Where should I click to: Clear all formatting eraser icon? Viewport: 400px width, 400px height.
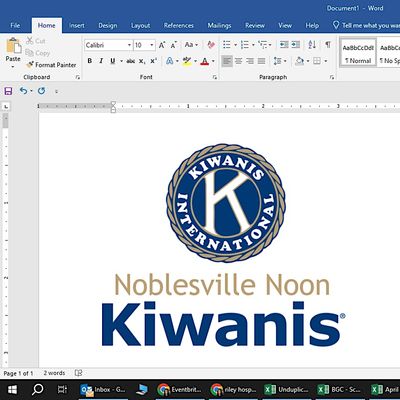211,45
